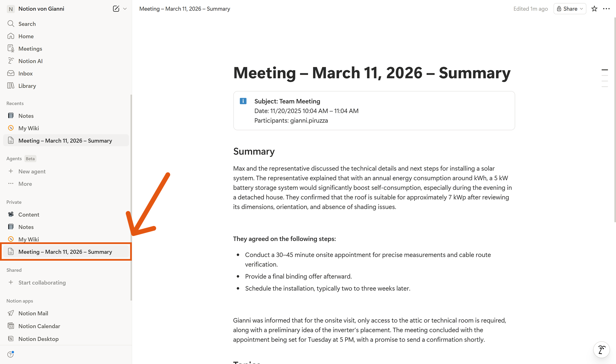Click the Notion AI floating assistant button
616x364 pixels.
point(601,349)
